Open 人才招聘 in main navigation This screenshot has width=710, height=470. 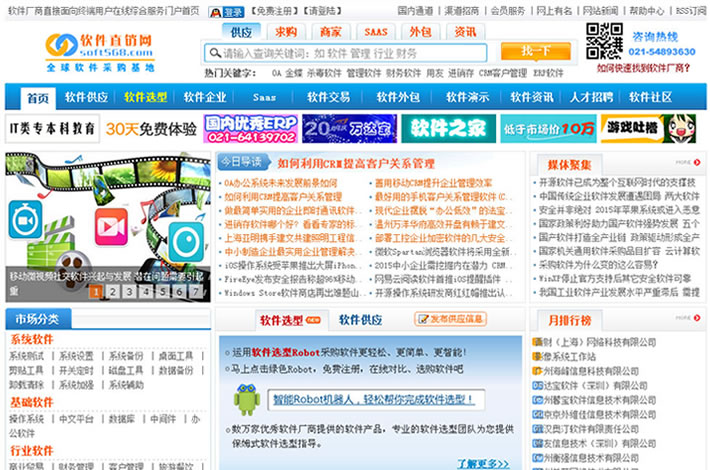coord(591,97)
